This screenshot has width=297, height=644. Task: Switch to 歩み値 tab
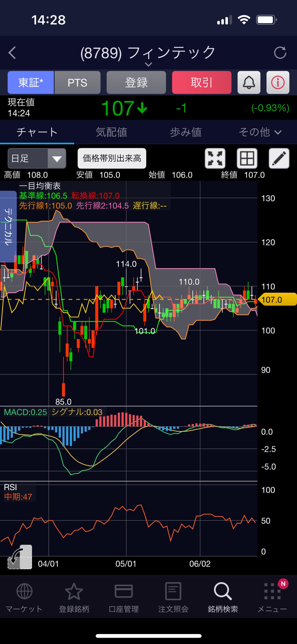click(x=186, y=132)
